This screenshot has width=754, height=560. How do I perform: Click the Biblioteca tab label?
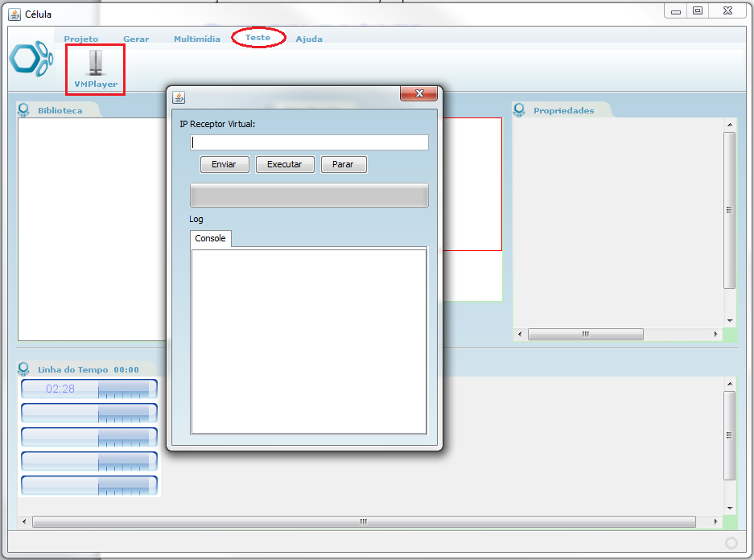click(x=60, y=110)
